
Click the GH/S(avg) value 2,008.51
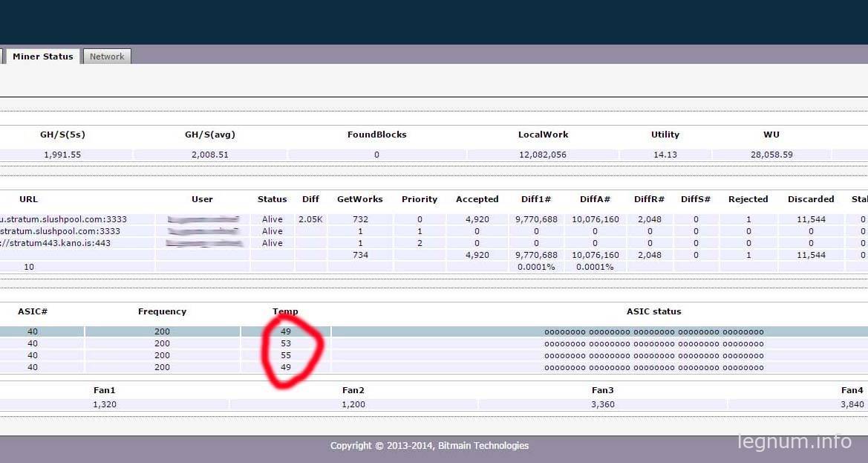point(210,155)
